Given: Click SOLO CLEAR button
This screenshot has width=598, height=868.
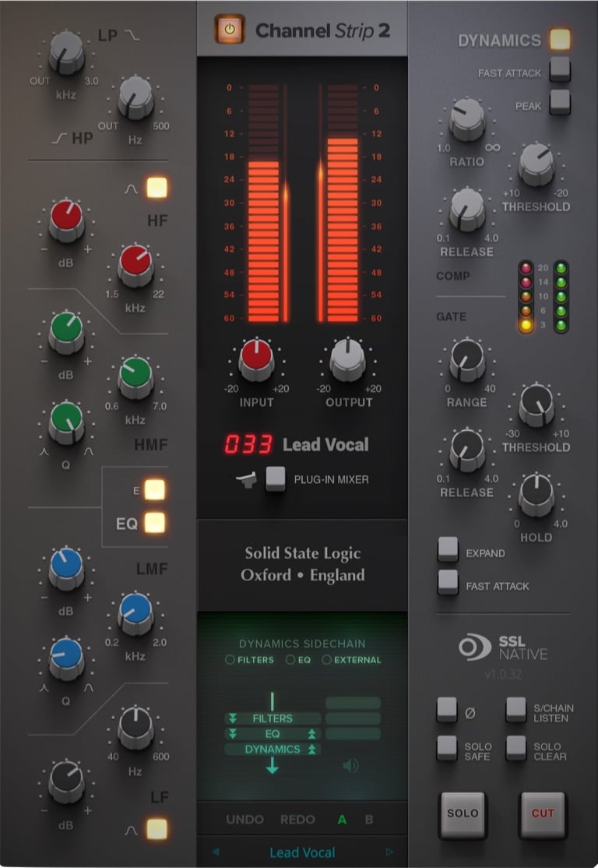Looking at the screenshot, I should (x=516, y=748).
